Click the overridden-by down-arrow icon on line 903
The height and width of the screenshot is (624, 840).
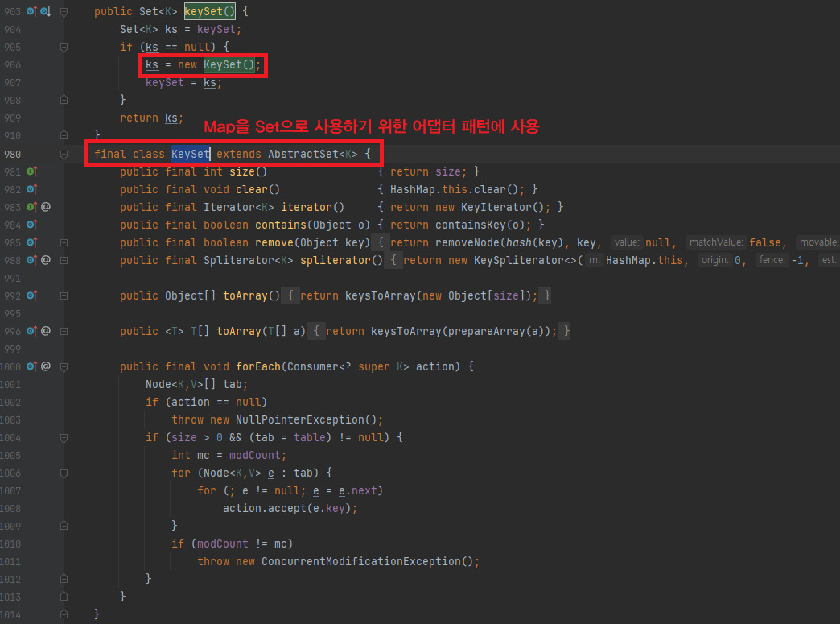[x=46, y=11]
